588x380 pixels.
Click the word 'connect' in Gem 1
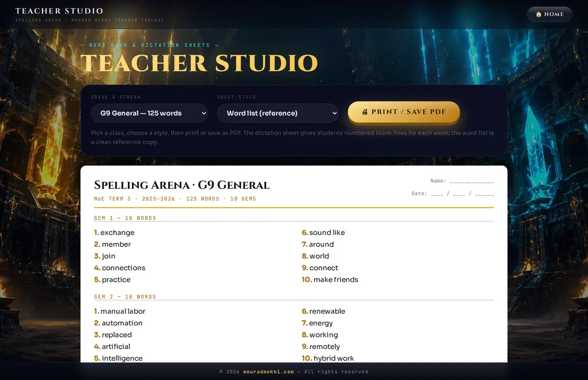tap(323, 268)
